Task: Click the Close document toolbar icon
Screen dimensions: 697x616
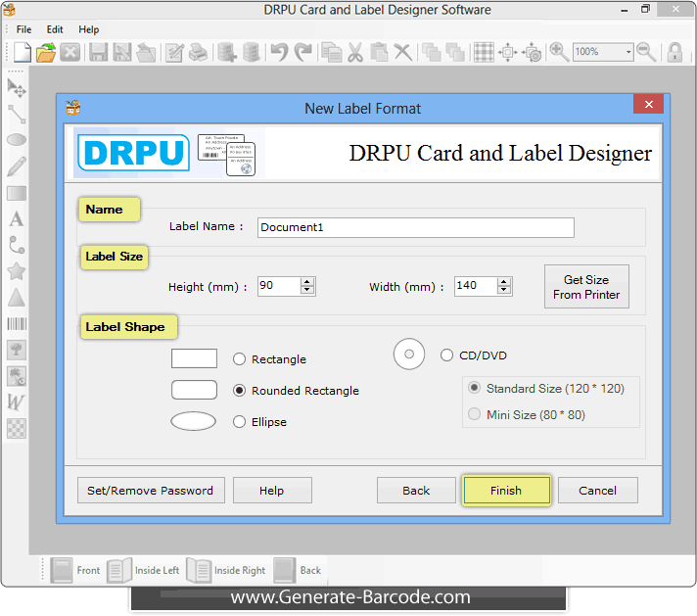Action: click(x=70, y=52)
